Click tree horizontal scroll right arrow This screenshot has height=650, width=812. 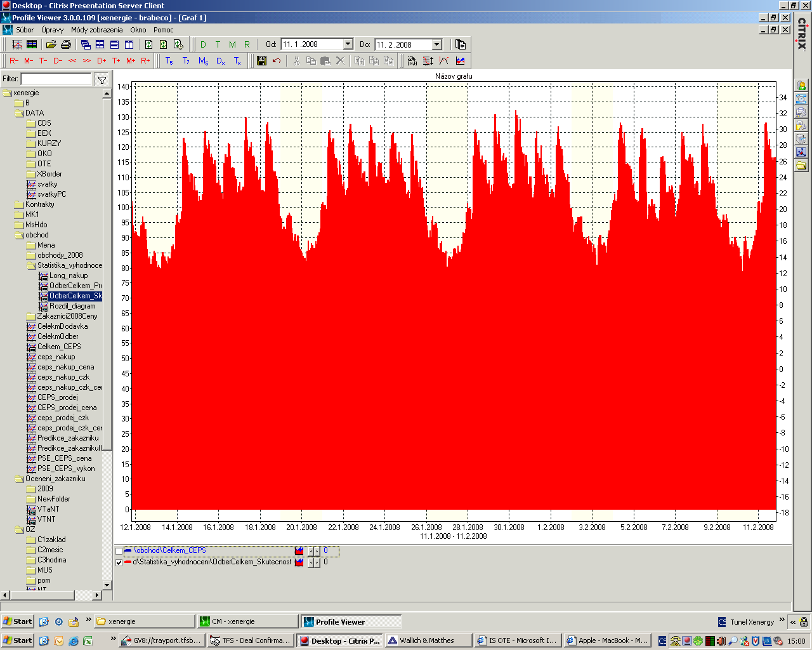coord(96,595)
